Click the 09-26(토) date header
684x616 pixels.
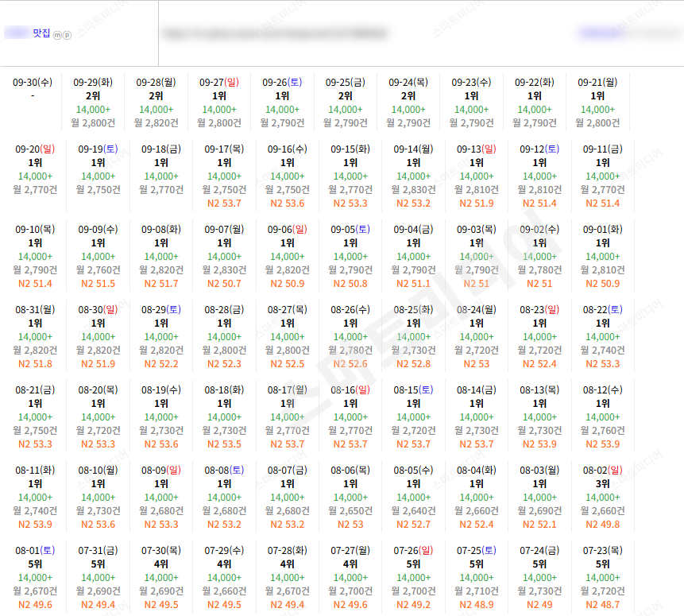tap(282, 82)
